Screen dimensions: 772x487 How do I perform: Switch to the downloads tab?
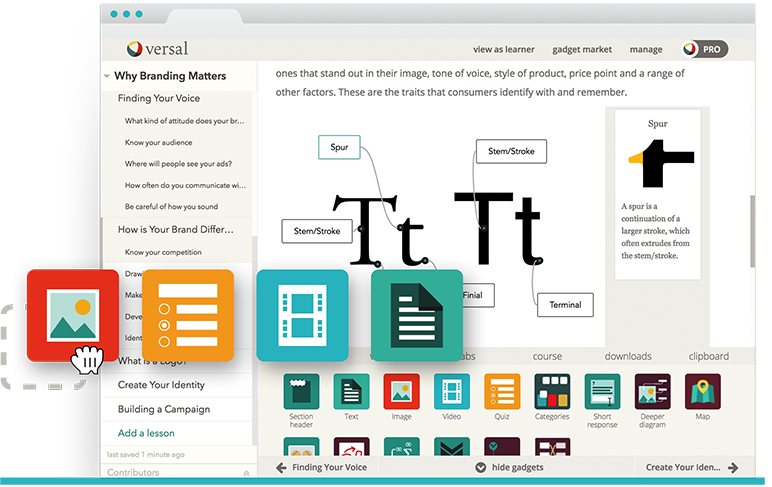(628, 356)
